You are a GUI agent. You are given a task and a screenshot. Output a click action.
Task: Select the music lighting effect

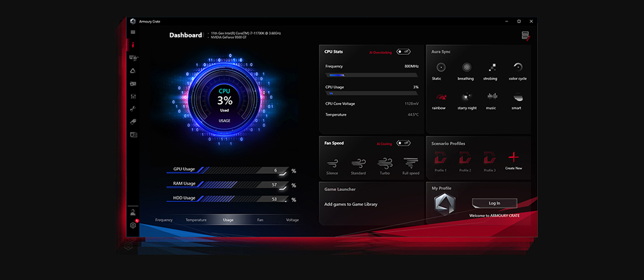[x=491, y=101]
